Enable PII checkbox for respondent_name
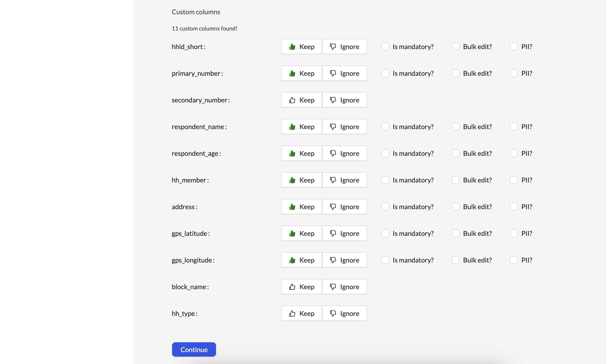This screenshot has width=606, height=364. point(514,126)
